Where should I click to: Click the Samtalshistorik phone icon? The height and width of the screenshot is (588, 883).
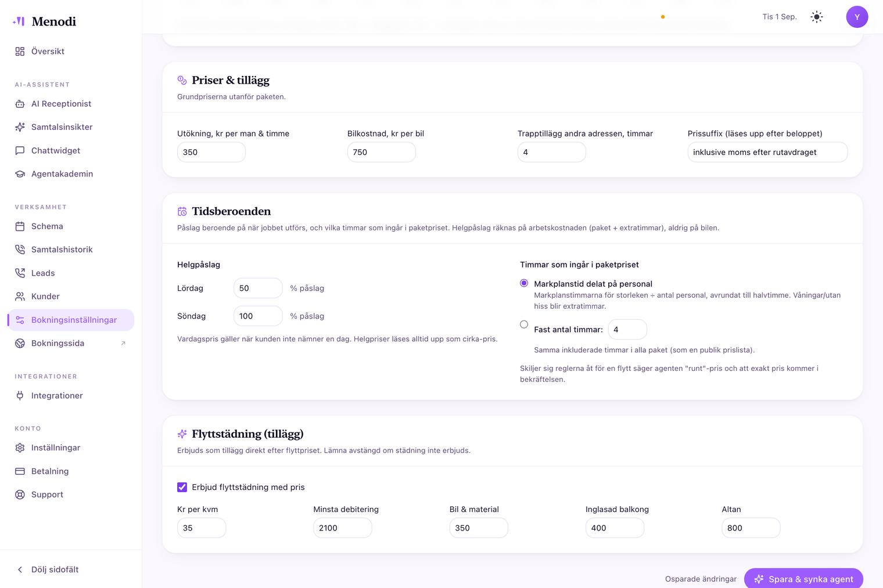[20, 250]
